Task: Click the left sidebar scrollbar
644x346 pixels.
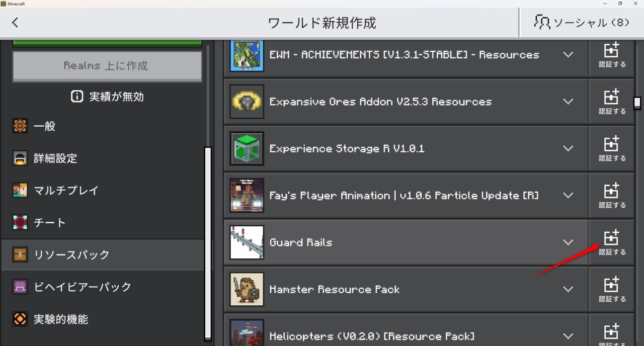Action: (x=208, y=244)
